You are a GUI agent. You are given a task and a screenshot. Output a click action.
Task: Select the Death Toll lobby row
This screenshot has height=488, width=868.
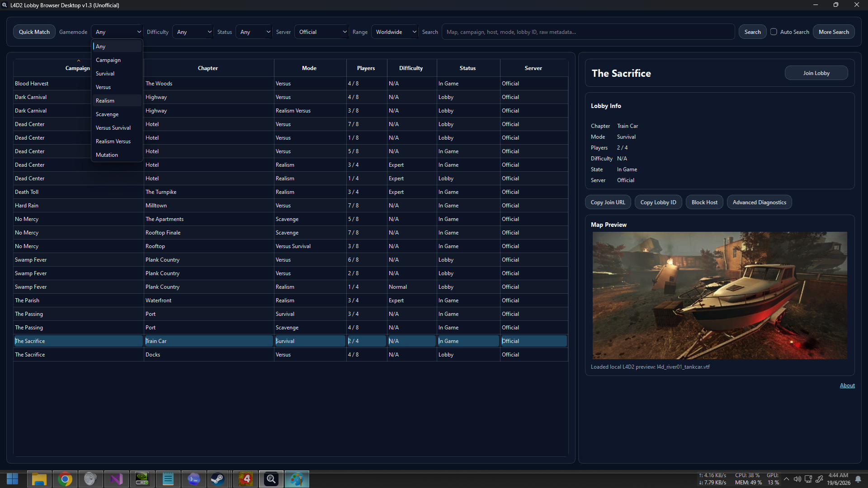pyautogui.click(x=291, y=192)
